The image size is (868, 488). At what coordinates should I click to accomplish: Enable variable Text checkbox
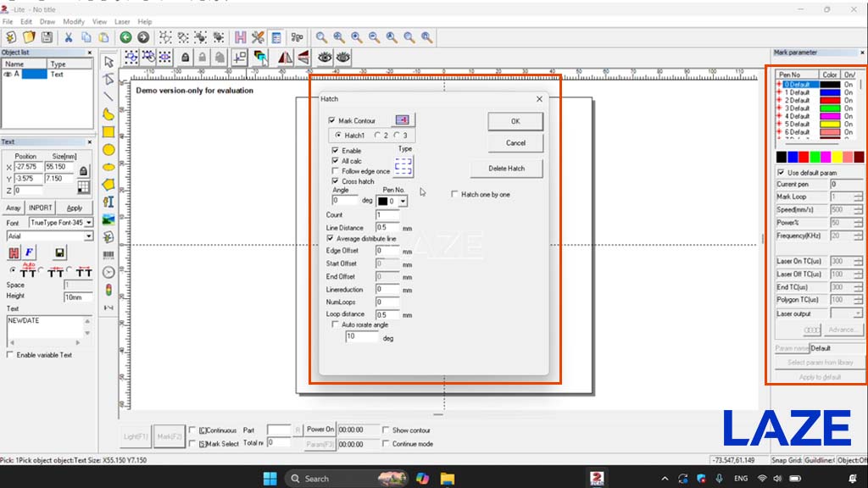(x=10, y=355)
